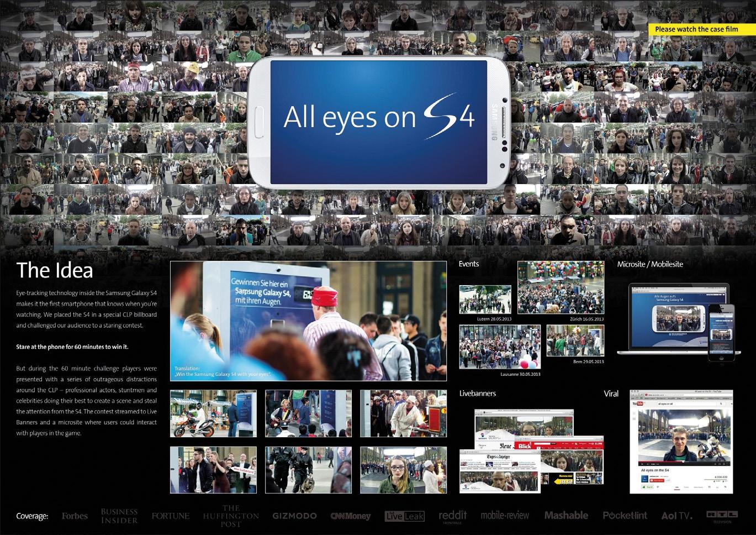Click the RTL Television logo
Screen dimensions: 756x535
pos(722,517)
